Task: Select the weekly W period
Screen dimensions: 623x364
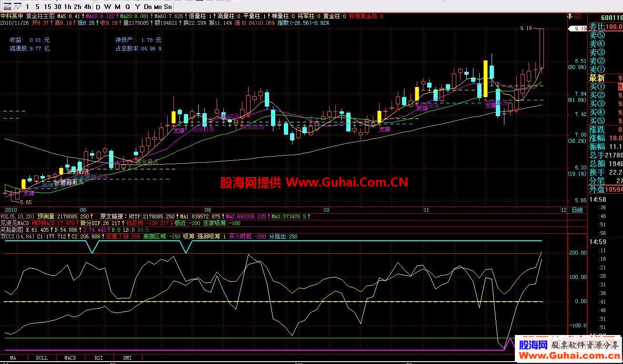Action: (x=108, y=7)
